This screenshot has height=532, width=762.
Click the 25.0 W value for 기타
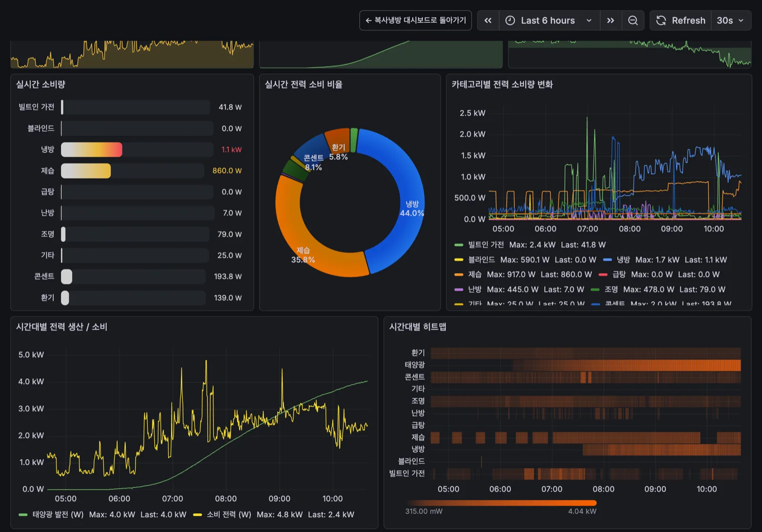230,255
